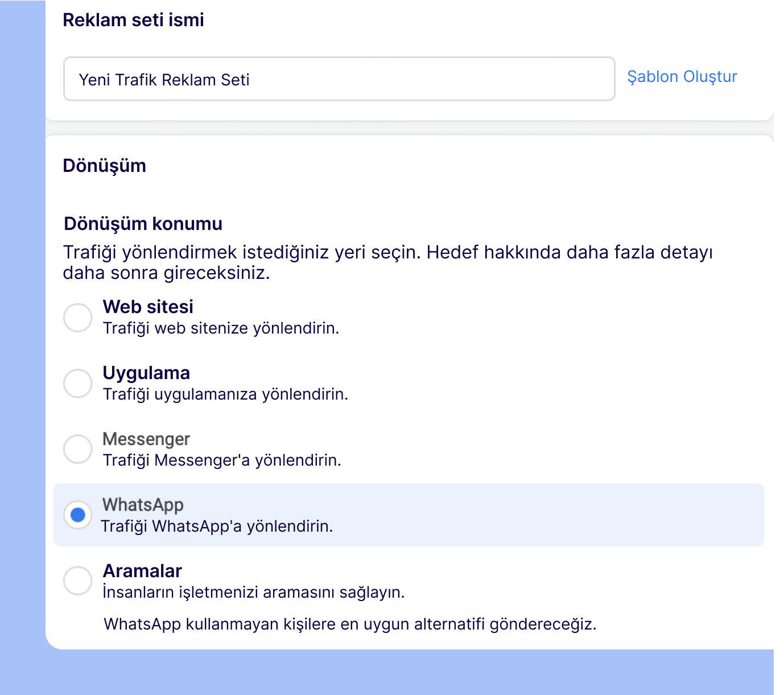Click the Aramalar option label
Screen dimensions: 784x695
(x=142, y=571)
